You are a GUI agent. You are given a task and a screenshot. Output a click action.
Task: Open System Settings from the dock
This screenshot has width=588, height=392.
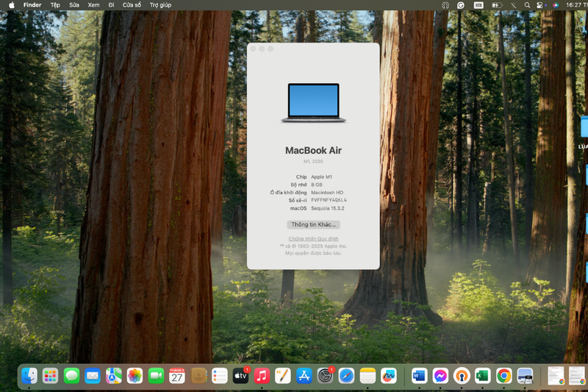pos(325,376)
